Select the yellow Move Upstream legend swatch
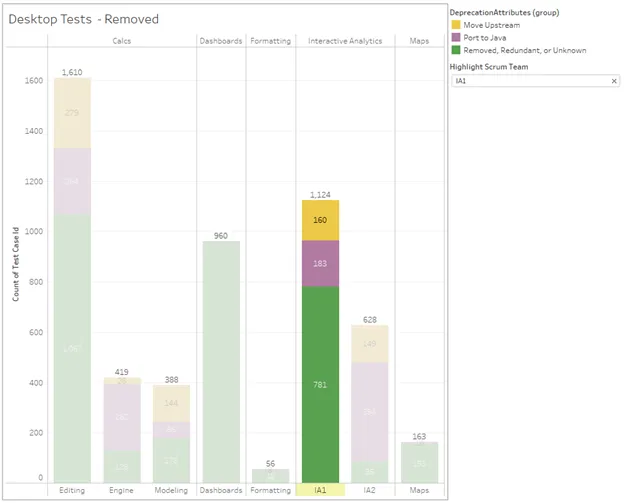 (455, 24)
